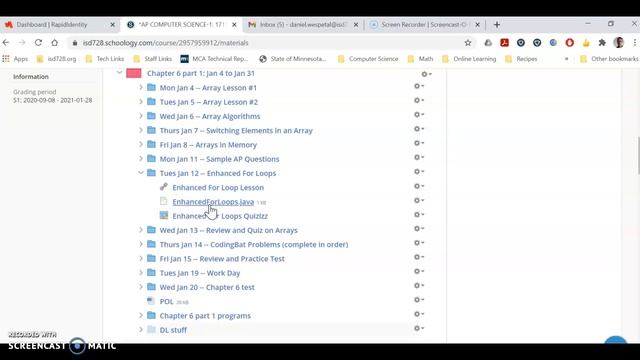Open gear menu for Wed Jan 20 Chapter 6 test
Viewport: 640px width, 360px height.
(x=419, y=286)
